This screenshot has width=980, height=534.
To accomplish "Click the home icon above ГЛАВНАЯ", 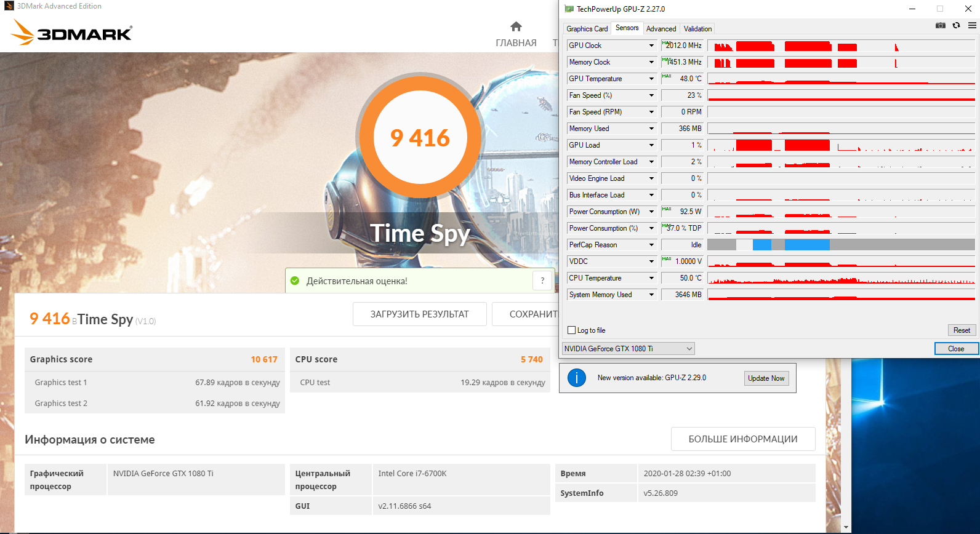I will [516, 26].
